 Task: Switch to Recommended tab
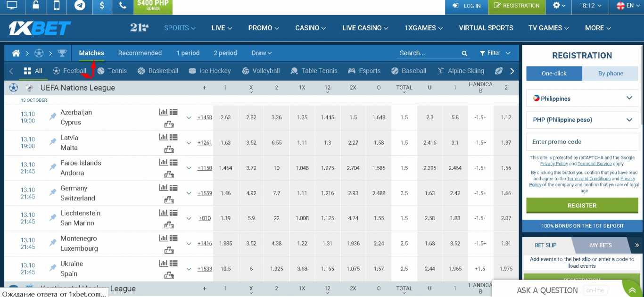pyautogui.click(x=140, y=53)
